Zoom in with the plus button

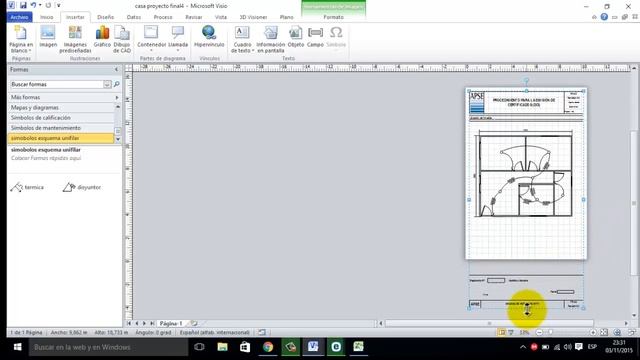(x=593, y=333)
